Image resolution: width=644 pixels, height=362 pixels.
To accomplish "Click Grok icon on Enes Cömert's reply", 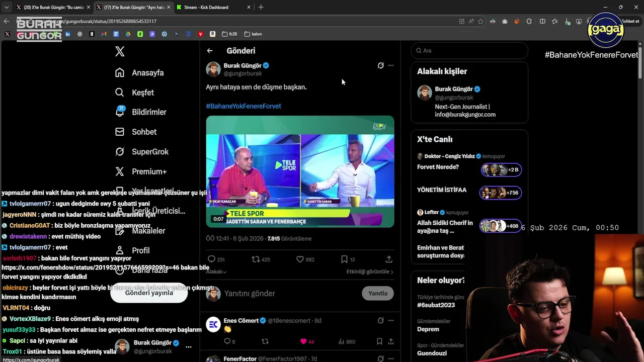I will pos(381,321).
